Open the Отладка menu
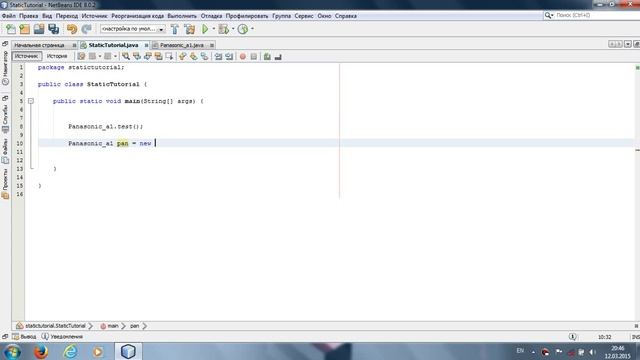This screenshot has width=640, height=360. click(211, 16)
